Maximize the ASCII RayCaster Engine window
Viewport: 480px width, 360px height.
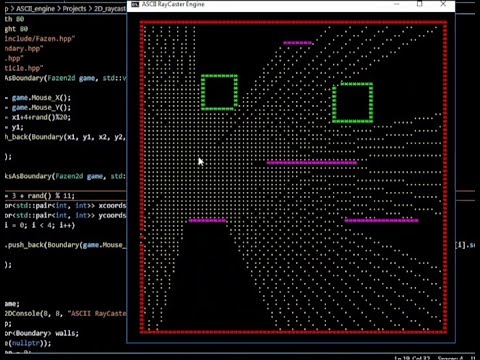[x=420, y=4]
